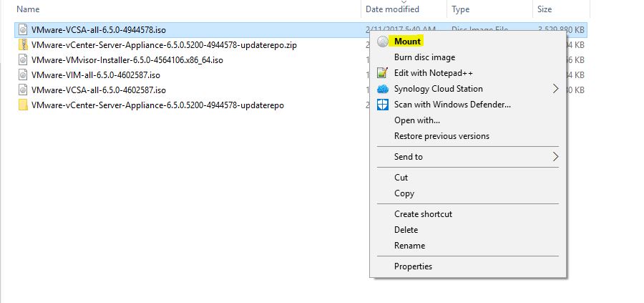The height and width of the screenshot is (303, 644).
Task: Open Properties from the context menu
Action: tap(413, 266)
